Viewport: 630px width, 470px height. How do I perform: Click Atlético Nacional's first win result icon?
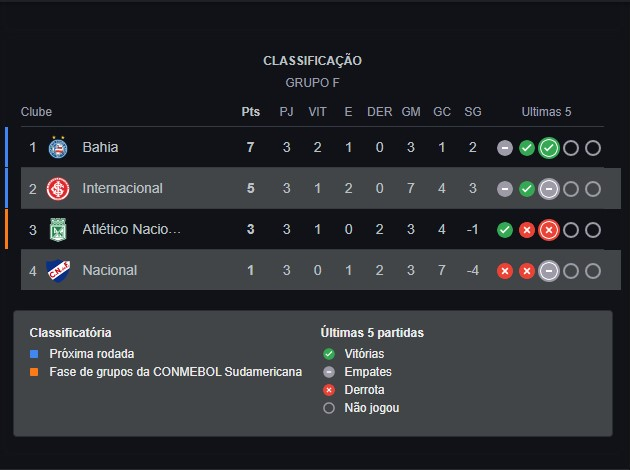(x=505, y=230)
